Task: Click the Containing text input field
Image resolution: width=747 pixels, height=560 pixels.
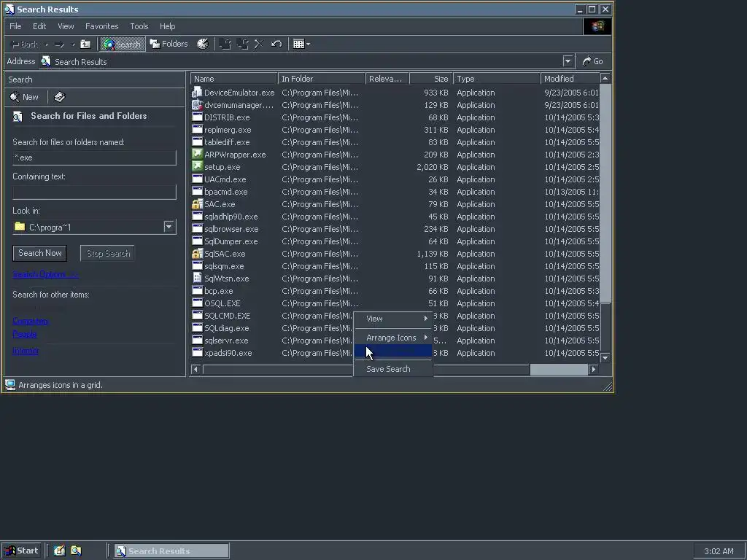Action: (x=94, y=192)
